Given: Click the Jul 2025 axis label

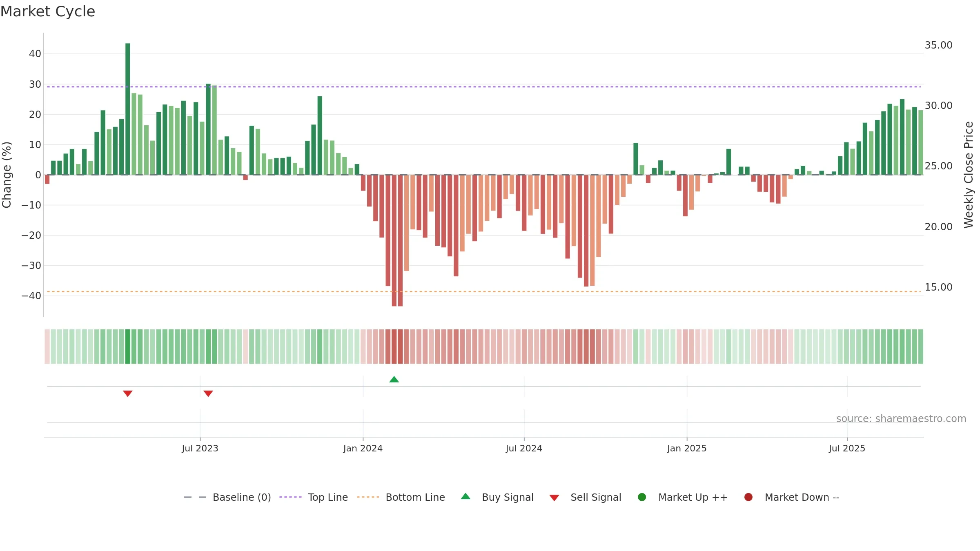Looking at the screenshot, I should click(x=847, y=448).
